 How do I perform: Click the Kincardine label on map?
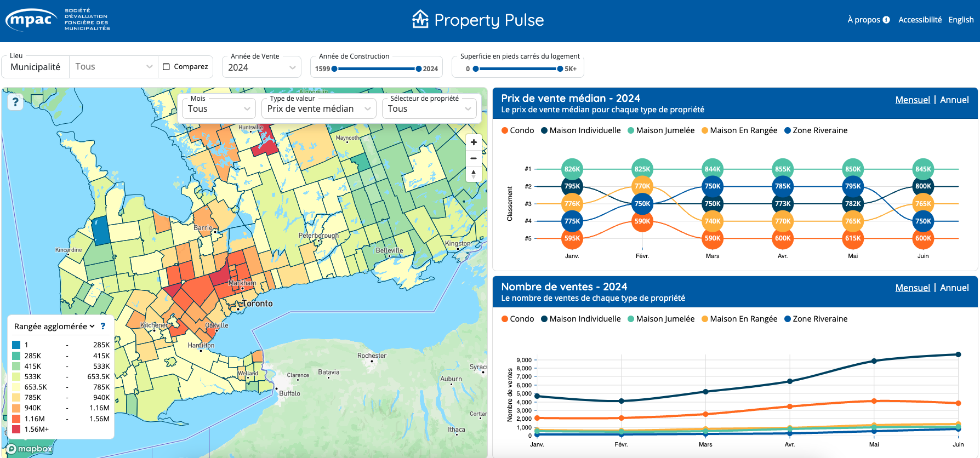(x=69, y=250)
